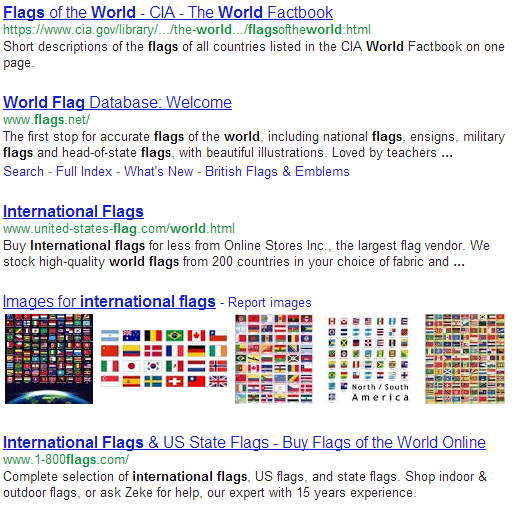Image resolution: width=522 pixels, height=516 pixels.
Task: Open International Flags & US State Flags result
Action: point(244,442)
